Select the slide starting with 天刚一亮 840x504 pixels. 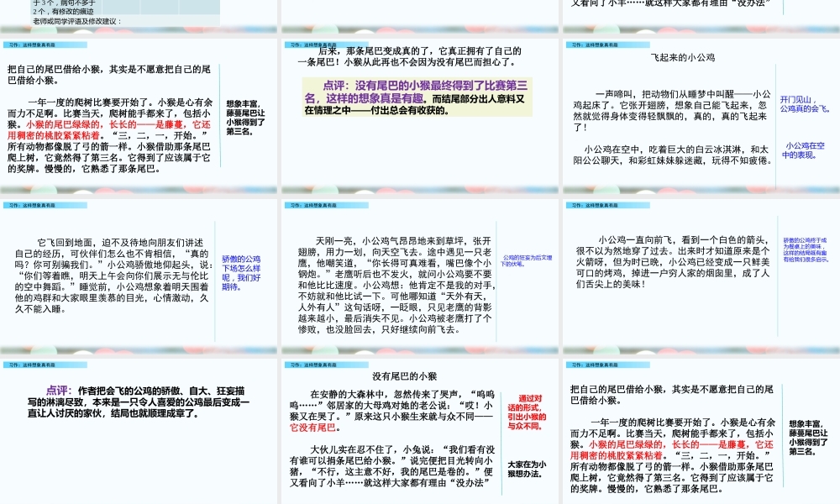[419, 276]
